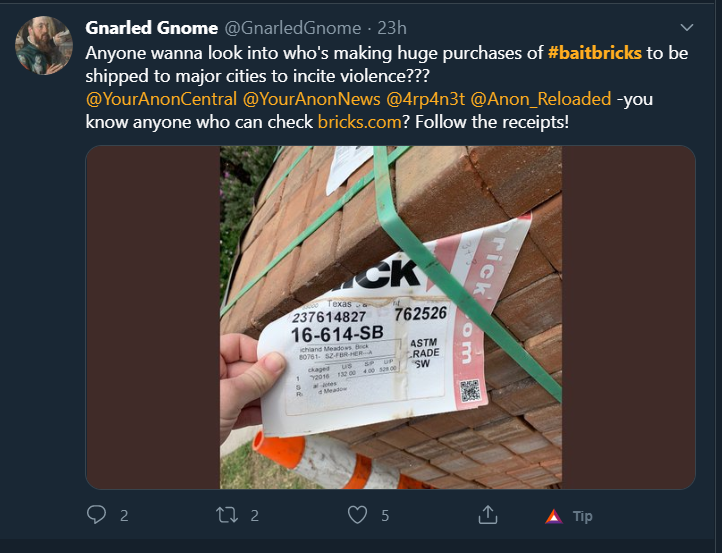This screenshot has height=553, width=722.
Task: Follow the bricks.com link
Action: (x=360, y=122)
